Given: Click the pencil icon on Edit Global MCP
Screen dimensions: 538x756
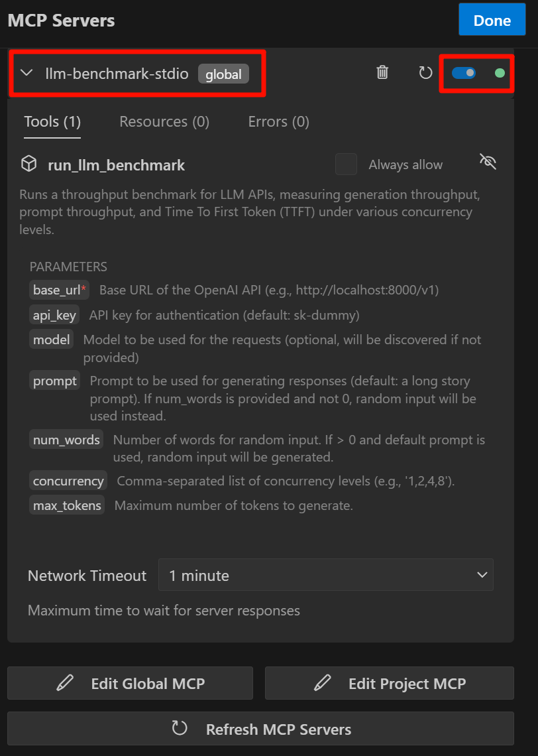Looking at the screenshot, I should coord(65,683).
